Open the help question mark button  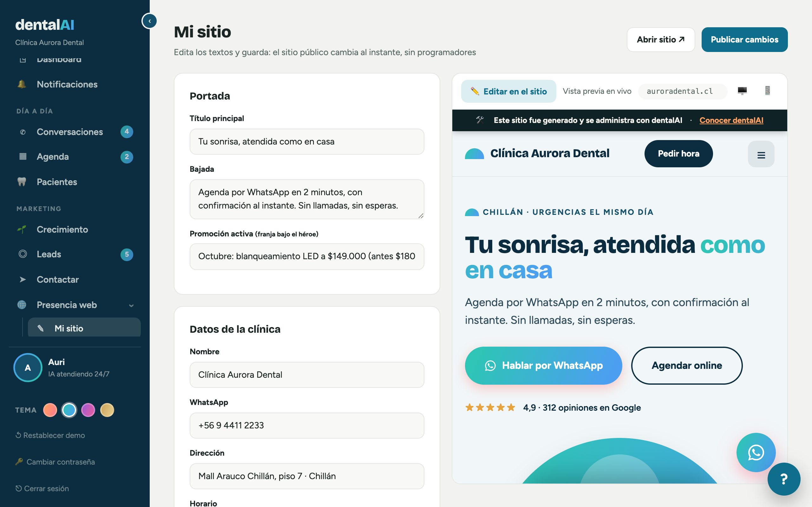pyautogui.click(x=784, y=479)
